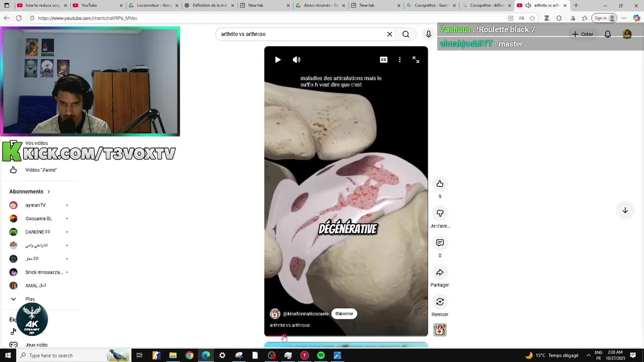Open Google Chrome from taskbar
The image size is (644, 362).
coord(189,355)
